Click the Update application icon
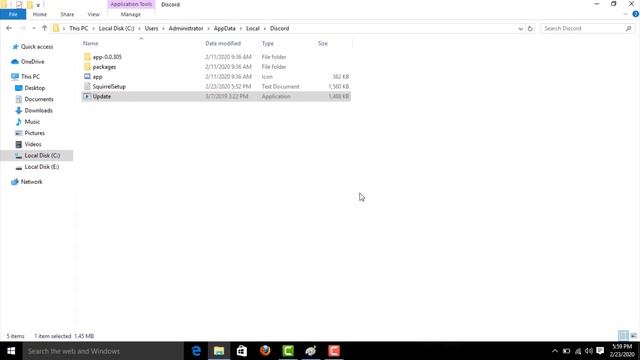This screenshot has width=640, height=360. (87, 96)
